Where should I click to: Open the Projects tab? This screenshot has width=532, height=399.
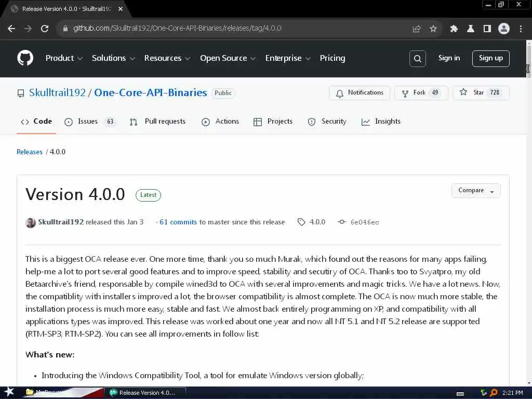[273, 122]
